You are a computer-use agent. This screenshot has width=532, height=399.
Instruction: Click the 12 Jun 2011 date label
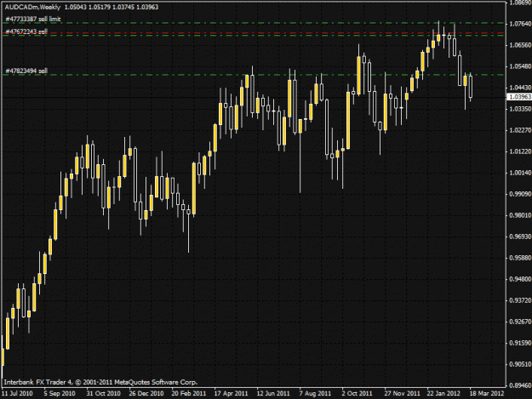[273, 393]
